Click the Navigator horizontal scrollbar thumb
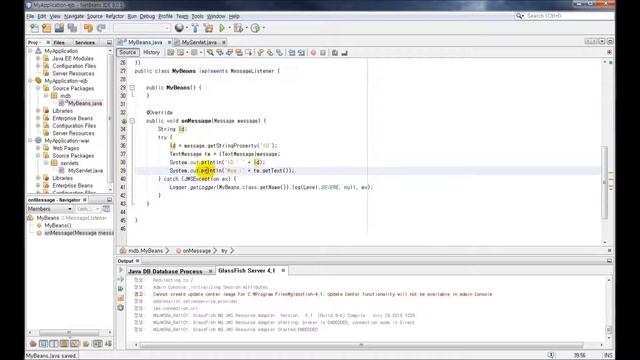The width and height of the screenshot is (640, 360). [69, 332]
